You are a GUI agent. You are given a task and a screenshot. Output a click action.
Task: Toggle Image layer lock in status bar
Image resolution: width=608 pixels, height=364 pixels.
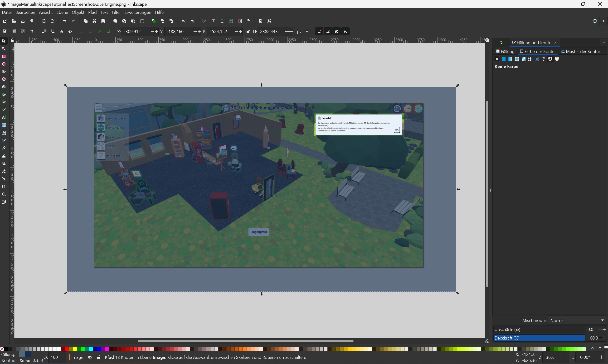[98, 357]
